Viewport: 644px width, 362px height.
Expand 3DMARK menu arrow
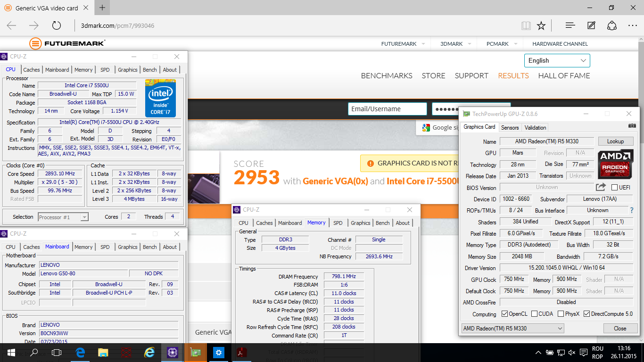pyautogui.click(x=469, y=44)
